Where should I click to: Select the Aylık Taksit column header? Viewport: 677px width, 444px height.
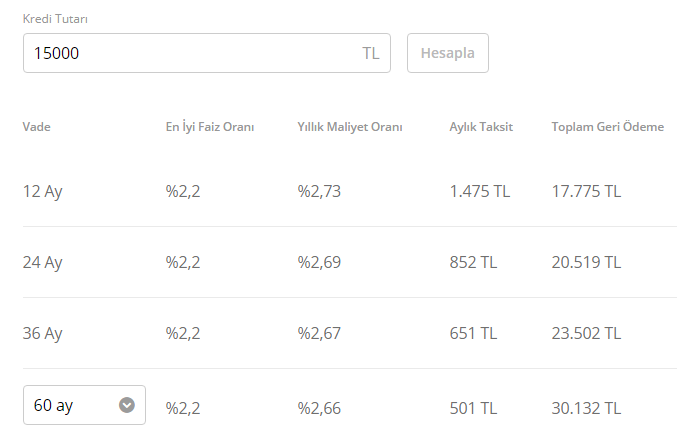[x=481, y=127]
